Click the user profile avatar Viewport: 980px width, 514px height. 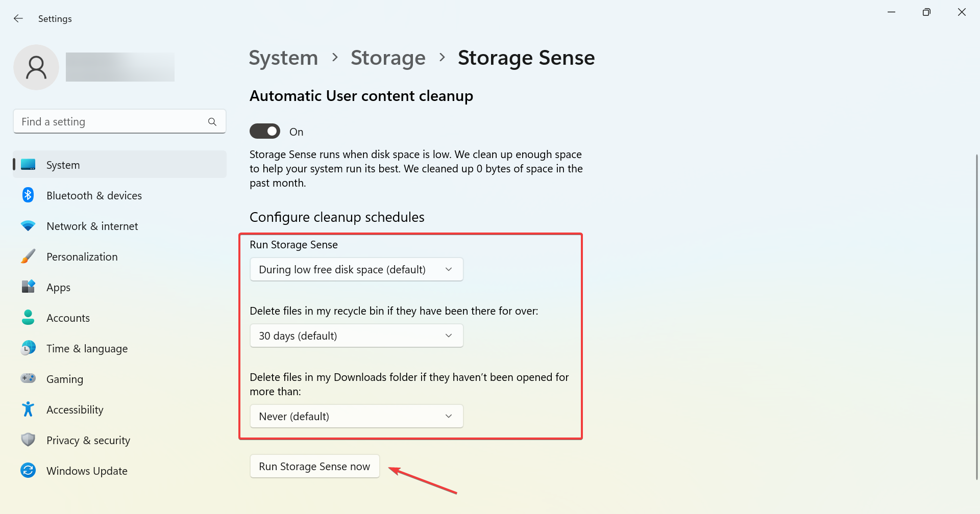click(x=36, y=67)
